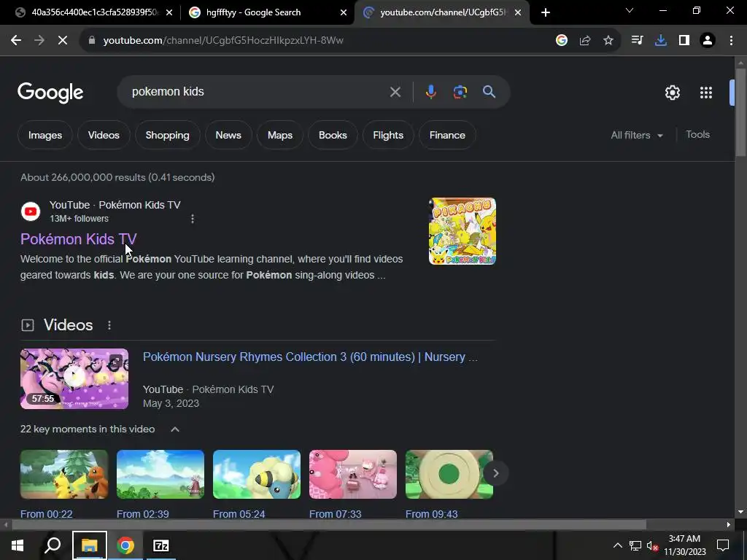The width and height of the screenshot is (747, 560).
Task: Toggle Chrome side panel icon
Action: 684,41
